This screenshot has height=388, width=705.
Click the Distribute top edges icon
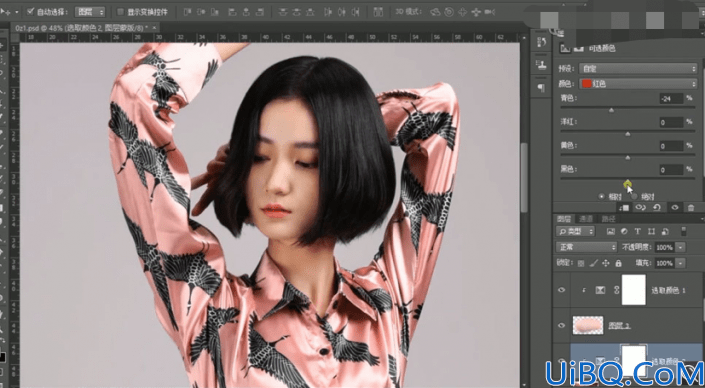(282, 12)
